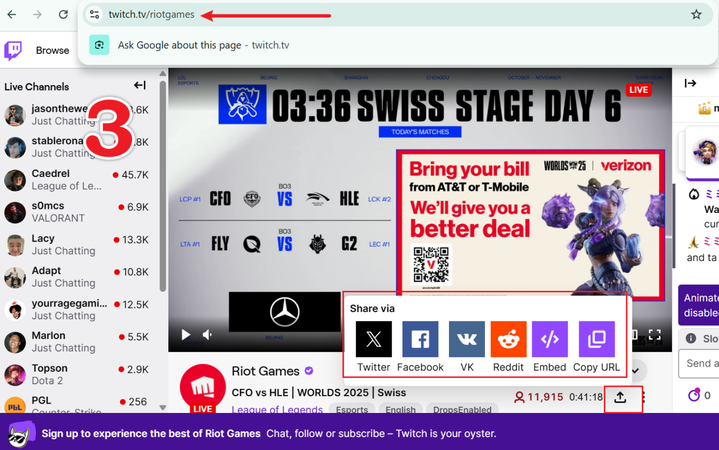This screenshot has width=719, height=450.
Task: Go back with the browser back arrow
Action: [12, 15]
